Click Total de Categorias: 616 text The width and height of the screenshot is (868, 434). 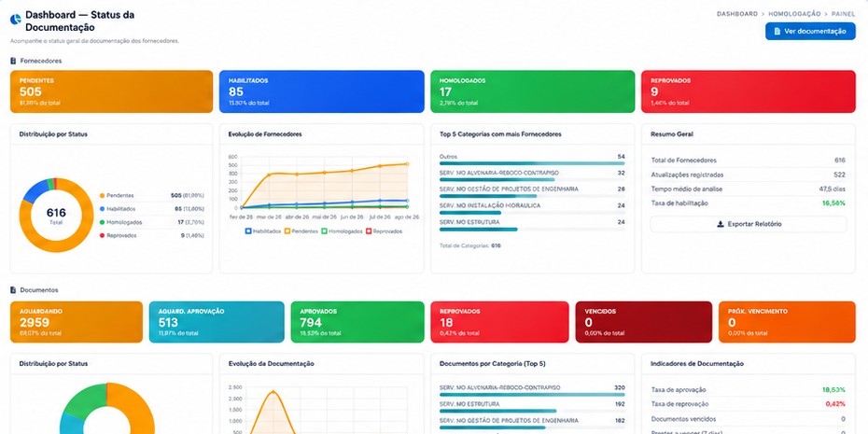(x=470, y=245)
